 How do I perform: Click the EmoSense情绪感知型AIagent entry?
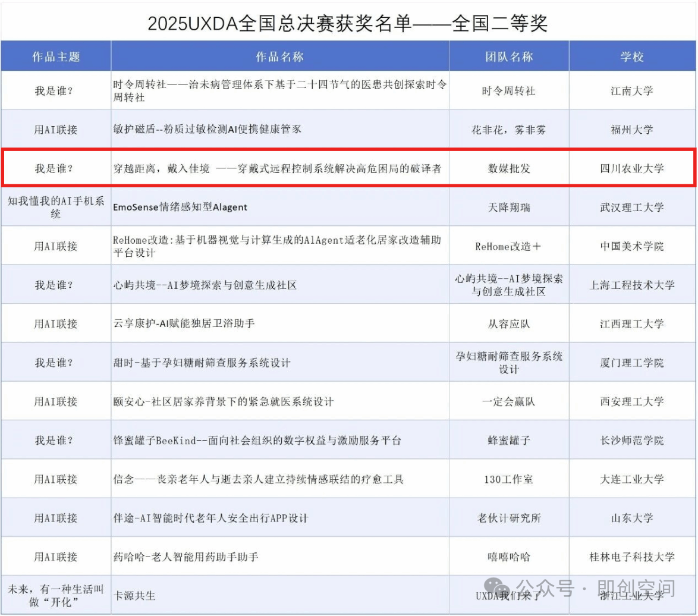(x=180, y=207)
